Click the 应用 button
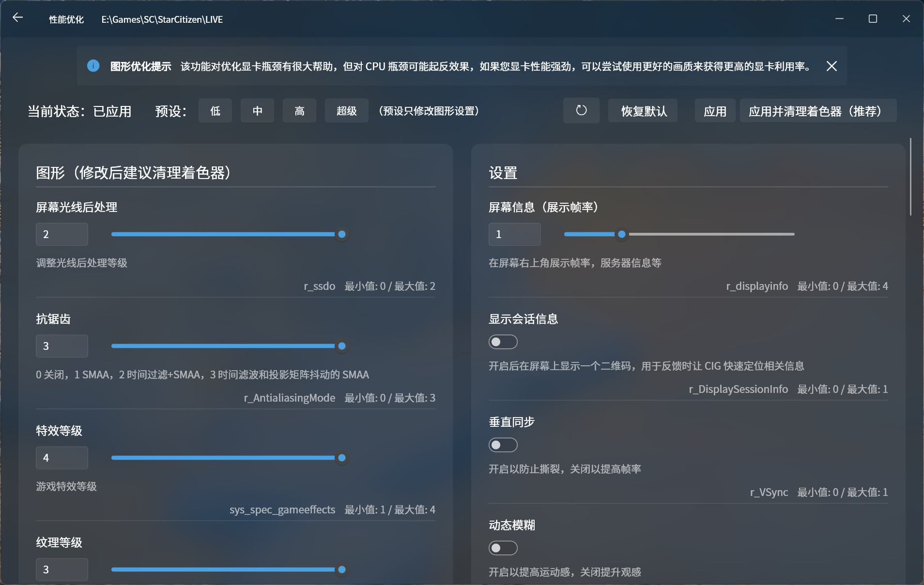 point(715,111)
